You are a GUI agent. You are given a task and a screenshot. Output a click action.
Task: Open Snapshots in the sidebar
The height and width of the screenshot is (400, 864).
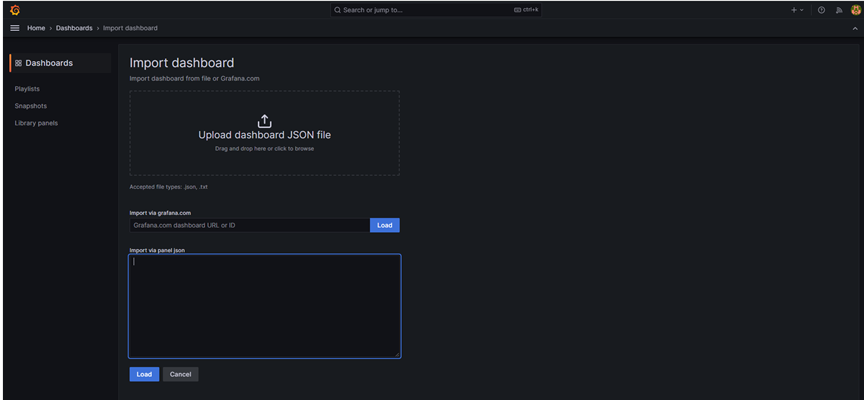point(30,106)
